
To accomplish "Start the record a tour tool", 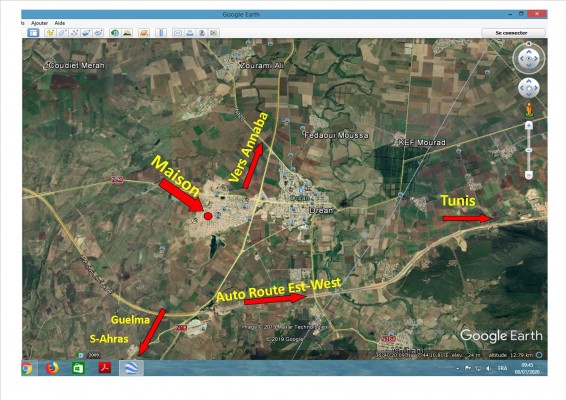I will (99, 33).
